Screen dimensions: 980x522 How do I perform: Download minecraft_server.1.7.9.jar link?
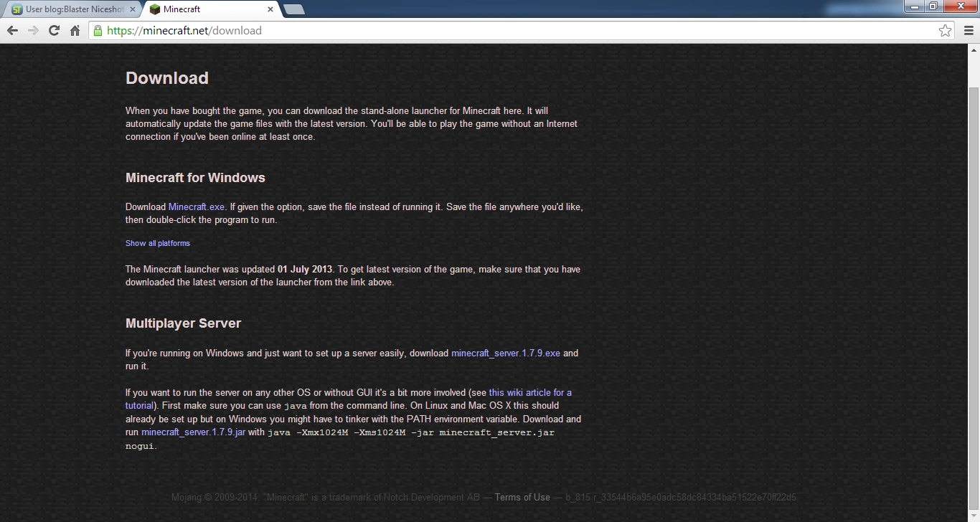click(194, 432)
